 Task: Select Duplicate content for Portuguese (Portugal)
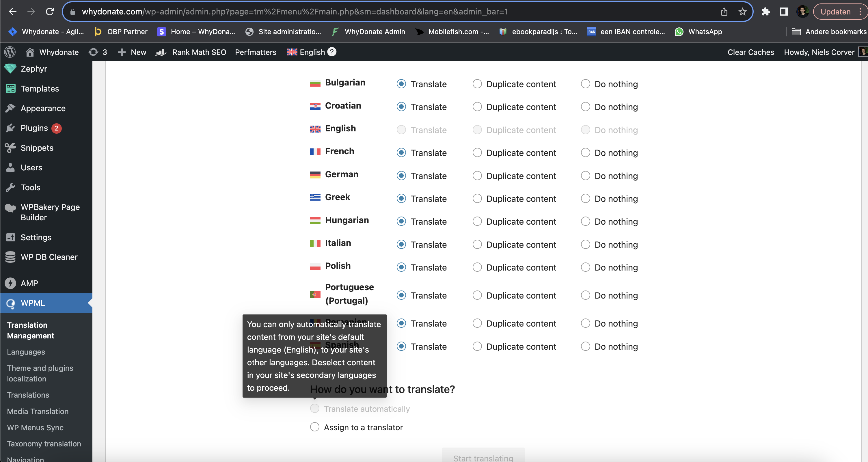(477, 295)
